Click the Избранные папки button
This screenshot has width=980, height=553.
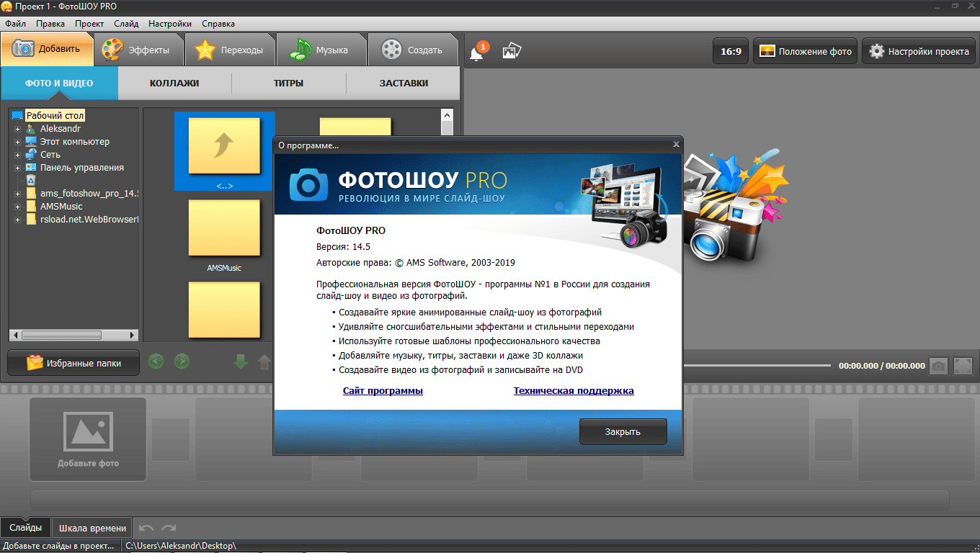(x=73, y=363)
